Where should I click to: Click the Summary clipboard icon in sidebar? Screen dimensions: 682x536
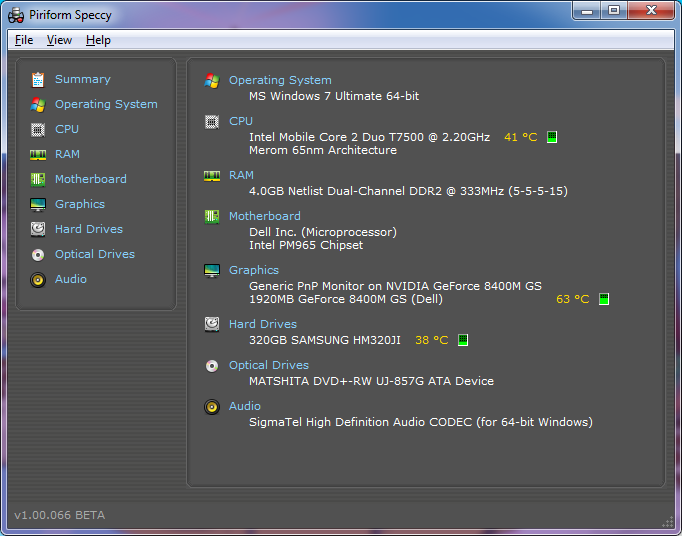point(38,79)
